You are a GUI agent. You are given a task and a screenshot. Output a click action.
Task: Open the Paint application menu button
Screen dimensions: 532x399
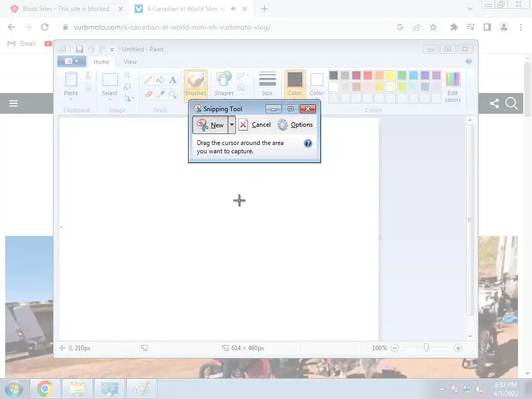(x=71, y=61)
